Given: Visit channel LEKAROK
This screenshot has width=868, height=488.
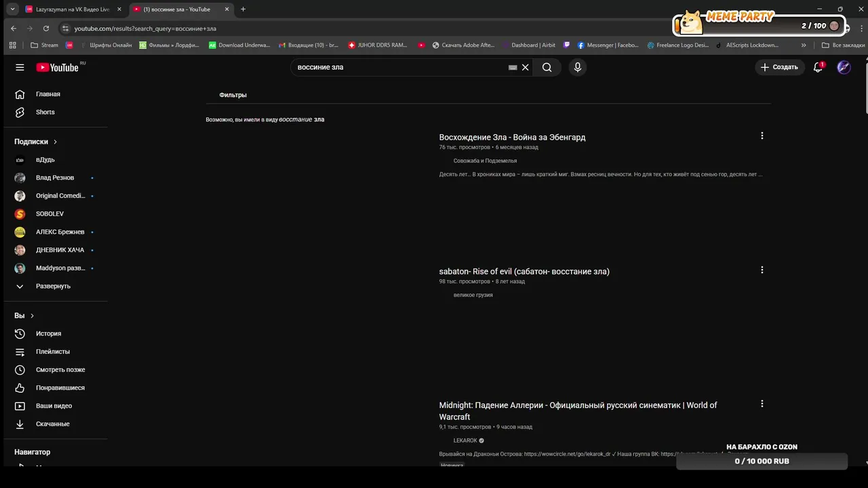Looking at the screenshot, I should [x=465, y=441].
